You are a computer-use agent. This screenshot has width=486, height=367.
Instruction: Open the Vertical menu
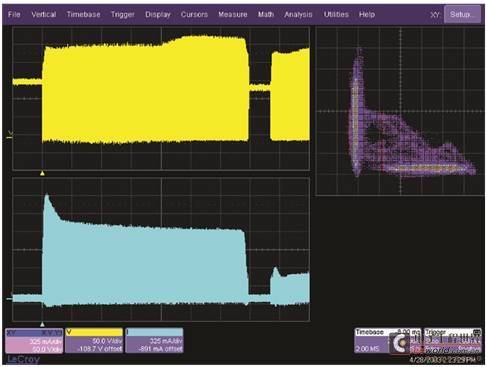pos(43,14)
